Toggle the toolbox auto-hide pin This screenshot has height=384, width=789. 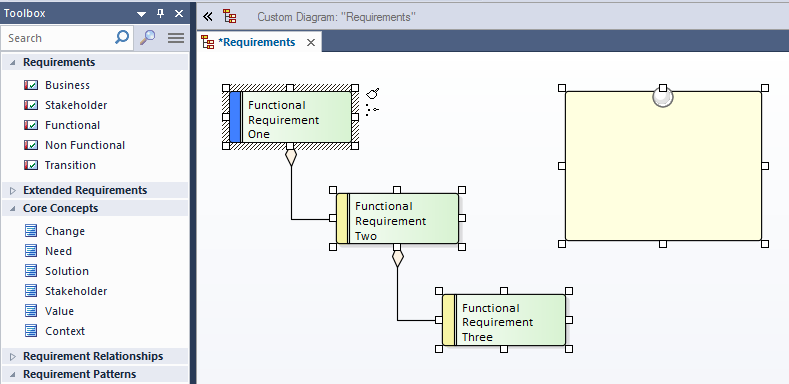(x=161, y=14)
